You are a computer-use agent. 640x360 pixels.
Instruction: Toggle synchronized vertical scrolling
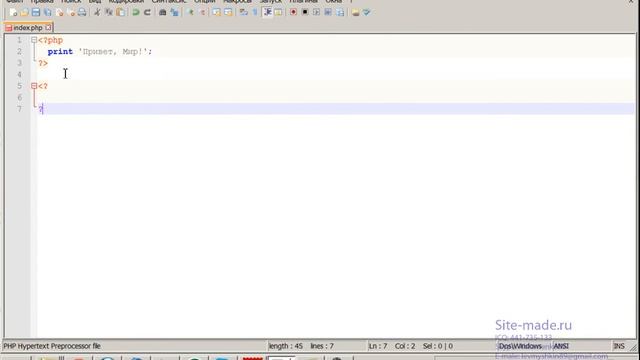coord(216,13)
